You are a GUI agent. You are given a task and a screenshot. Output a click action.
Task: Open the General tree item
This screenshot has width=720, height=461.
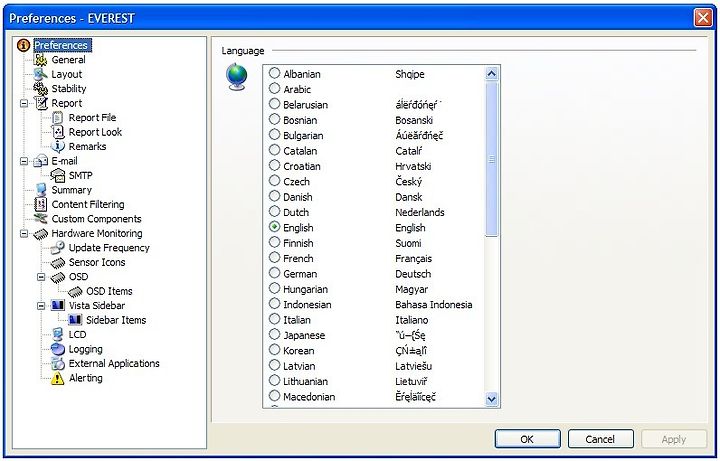[x=68, y=60]
